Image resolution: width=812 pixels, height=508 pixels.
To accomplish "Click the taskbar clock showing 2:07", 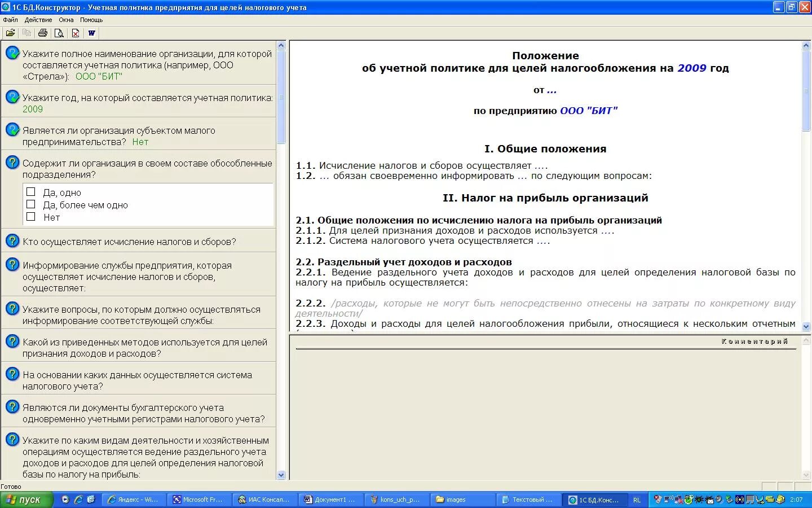I will [x=796, y=500].
